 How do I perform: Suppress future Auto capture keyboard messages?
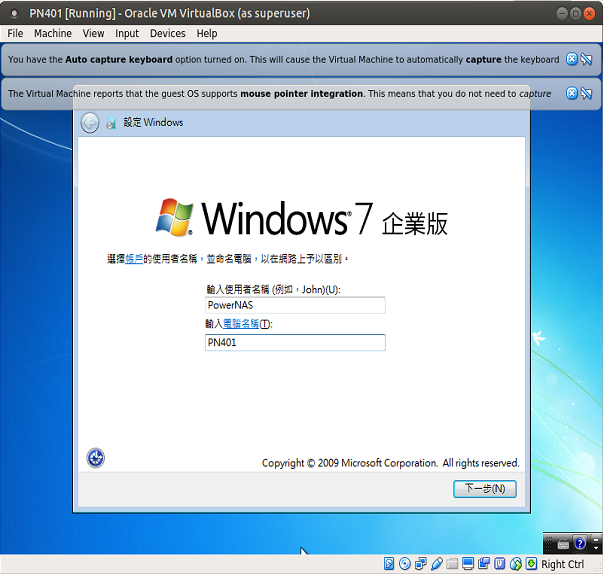pyautogui.click(x=586, y=59)
